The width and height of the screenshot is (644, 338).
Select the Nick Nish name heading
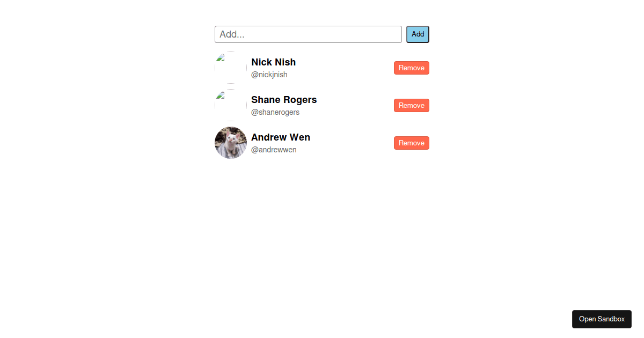coord(273,62)
